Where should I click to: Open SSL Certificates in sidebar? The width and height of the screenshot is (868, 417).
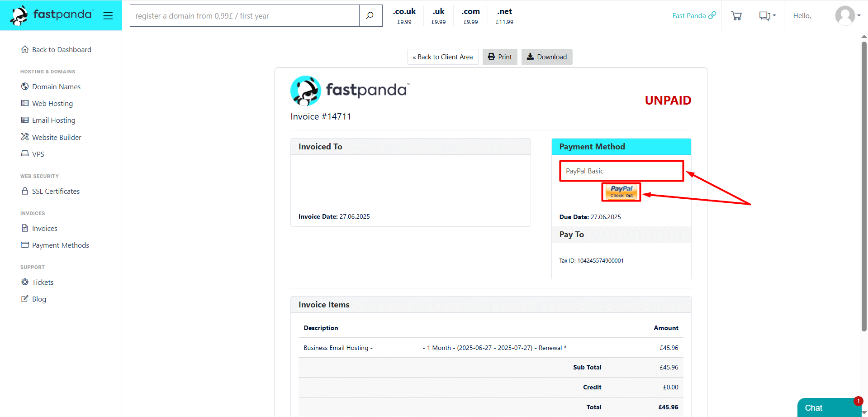[50, 191]
